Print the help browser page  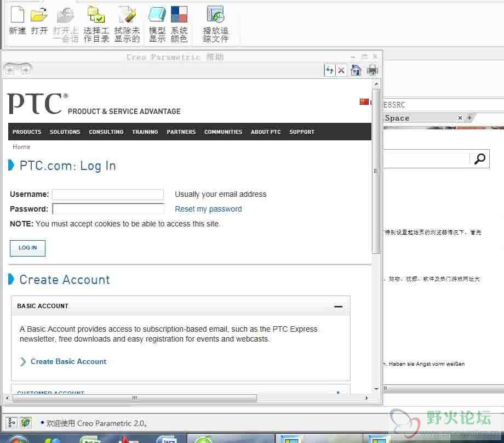click(372, 70)
